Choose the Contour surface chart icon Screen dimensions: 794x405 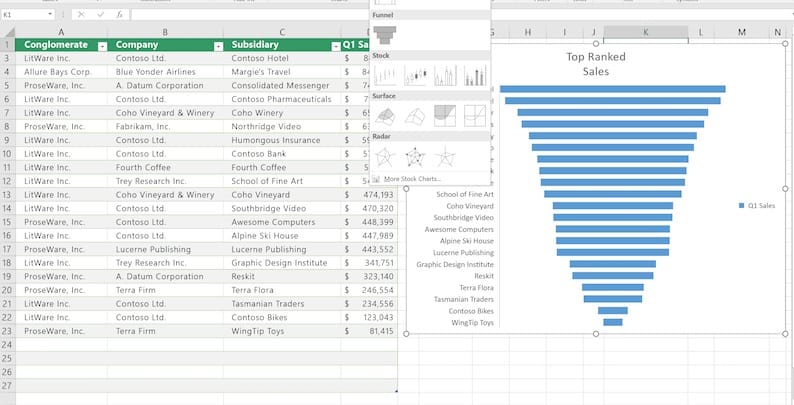click(445, 116)
